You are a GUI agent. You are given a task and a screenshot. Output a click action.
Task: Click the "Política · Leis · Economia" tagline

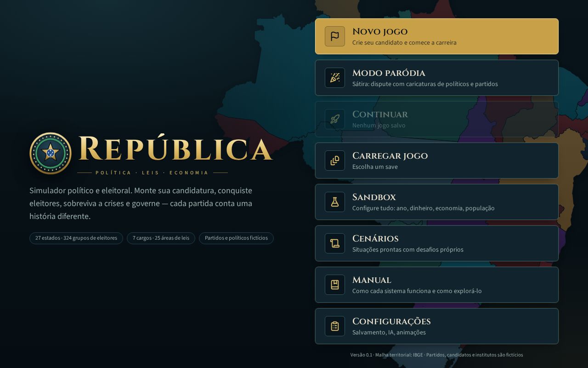152,173
